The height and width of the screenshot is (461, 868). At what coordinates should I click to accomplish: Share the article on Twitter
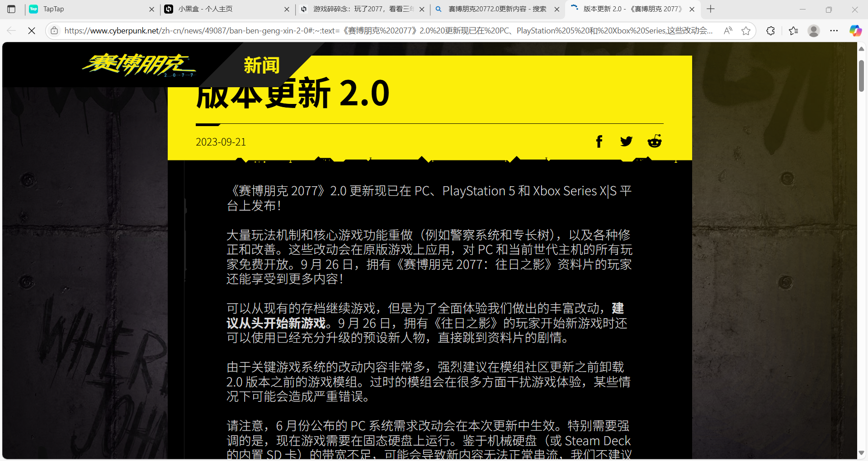[626, 141]
